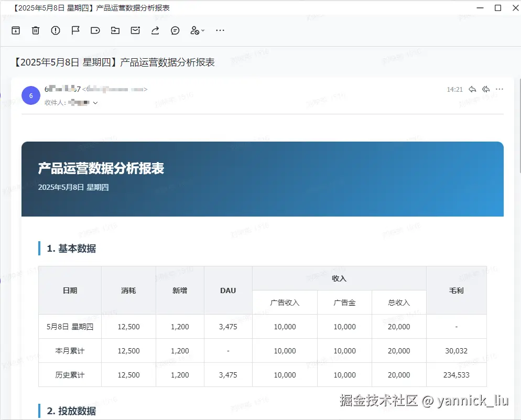Mark email as unread via envelope icon
Viewport: 521px width, 420px height.
[135, 30]
